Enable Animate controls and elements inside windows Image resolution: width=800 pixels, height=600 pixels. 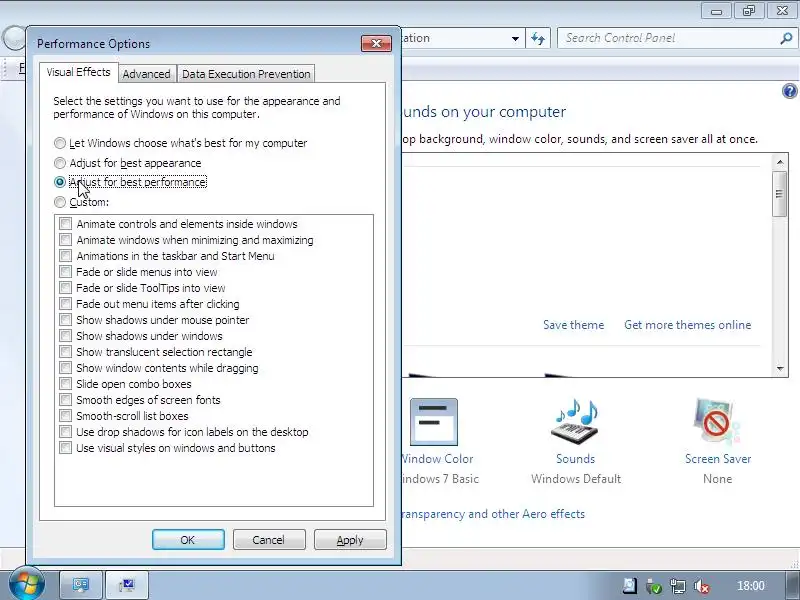[x=65, y=224]
